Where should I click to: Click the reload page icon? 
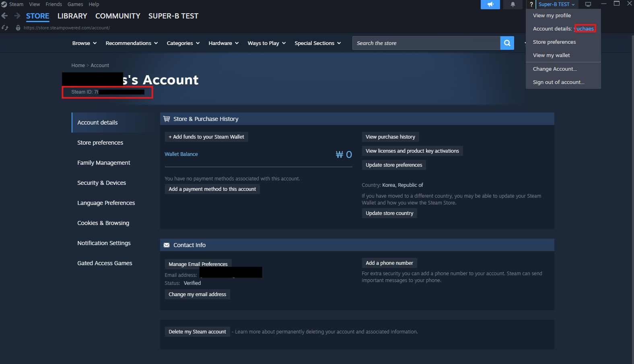tap(5, 28)
